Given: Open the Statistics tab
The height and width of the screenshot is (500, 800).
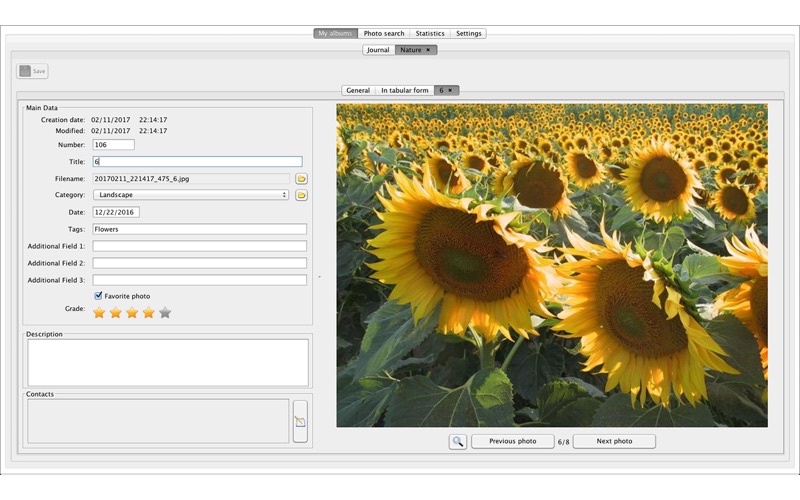Looking at the screenshot, I should (430, 33).
